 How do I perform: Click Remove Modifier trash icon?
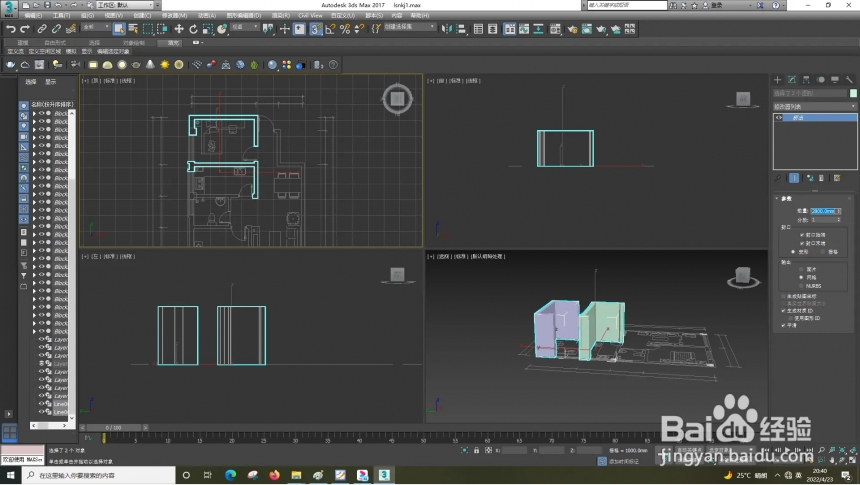[821, 178]
